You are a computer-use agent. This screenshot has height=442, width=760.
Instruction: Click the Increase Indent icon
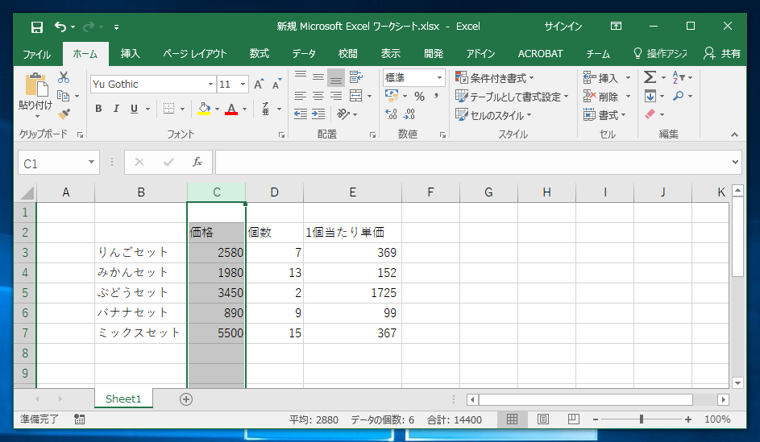318,114
